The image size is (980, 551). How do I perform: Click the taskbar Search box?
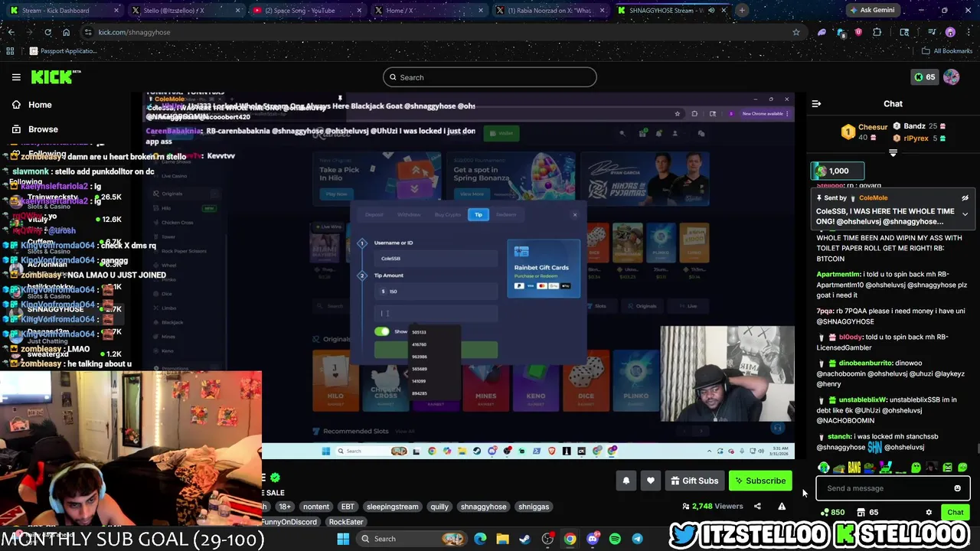(412, 539)
